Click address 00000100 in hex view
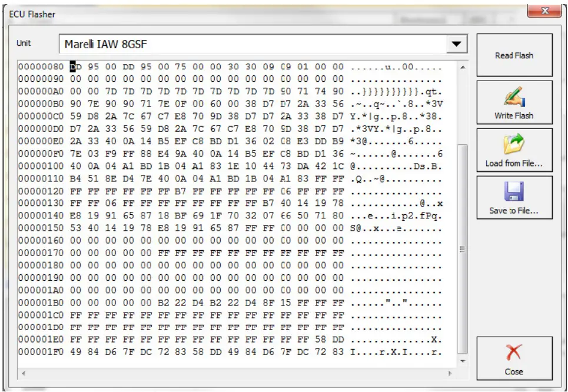Screen dimensions: 568x392 (41, 166)
